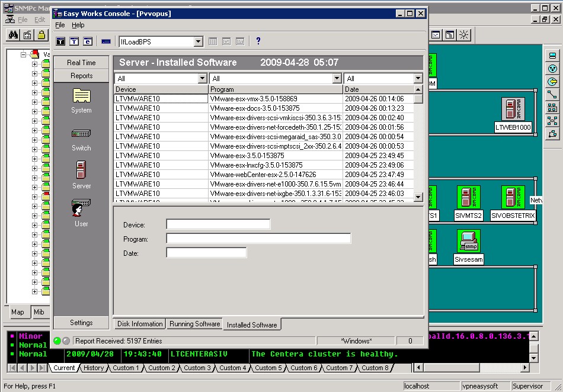Viewport: 563px width, 392px height.
Task: Select row VMware-esx-docs-3.5.0-153875
Action: tap(264, 108)
